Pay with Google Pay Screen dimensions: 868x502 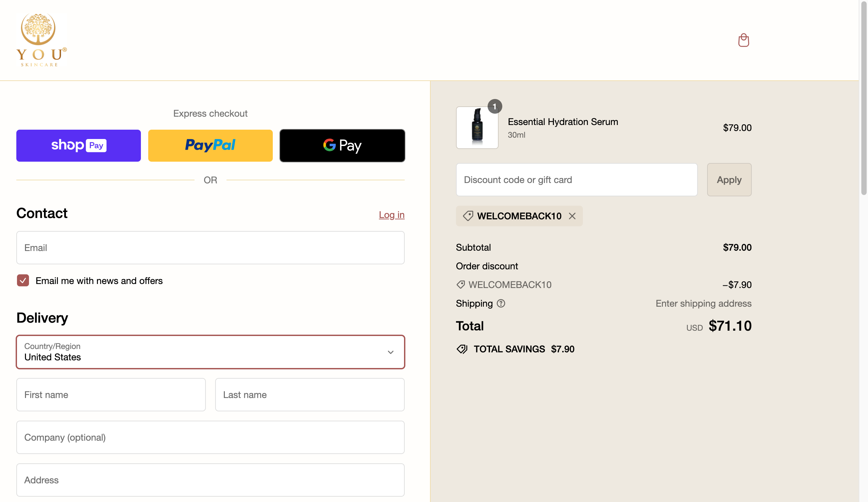pyautogui.click(x=342, y=145)
